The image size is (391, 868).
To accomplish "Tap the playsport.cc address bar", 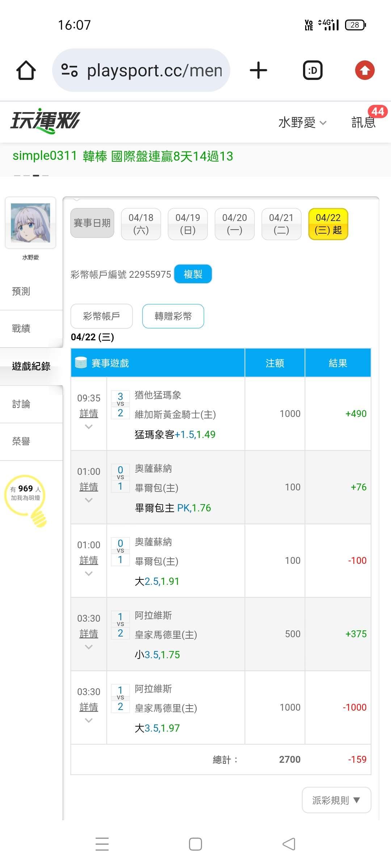I will tap(155, 70).
